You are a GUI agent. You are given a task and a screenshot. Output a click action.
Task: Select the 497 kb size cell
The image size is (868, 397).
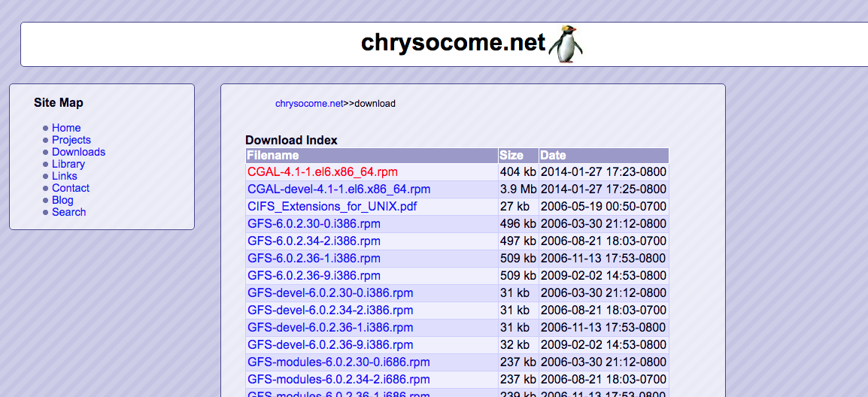[519, 241]
